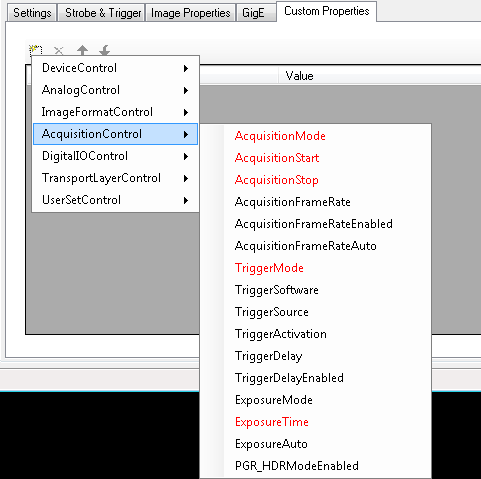Screen dimensions: 481x479
Task: Expand the AnalogControl submenu arrow
Action: (x=186, y=90)
